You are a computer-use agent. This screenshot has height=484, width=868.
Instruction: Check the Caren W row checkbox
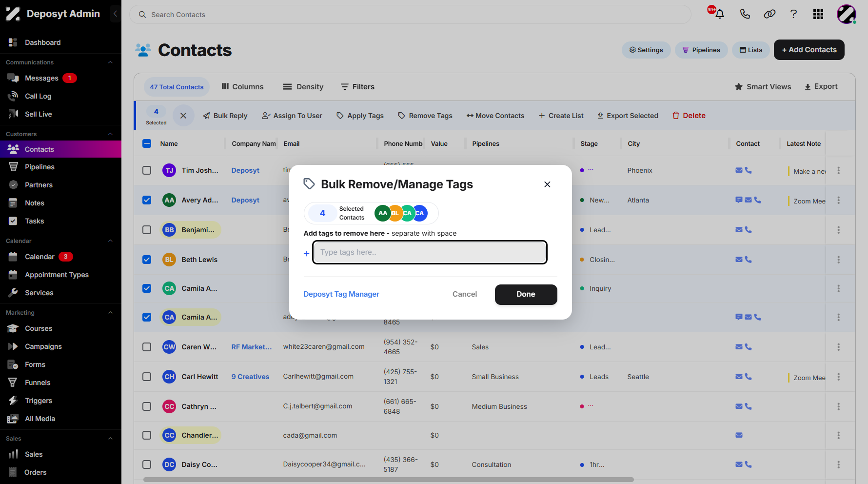point(147,347)
